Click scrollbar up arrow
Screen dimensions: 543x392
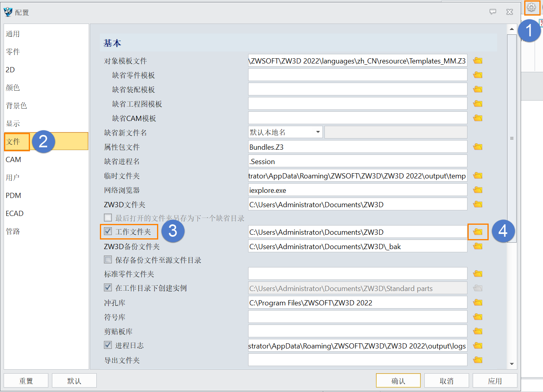click(x=512, y=29)
